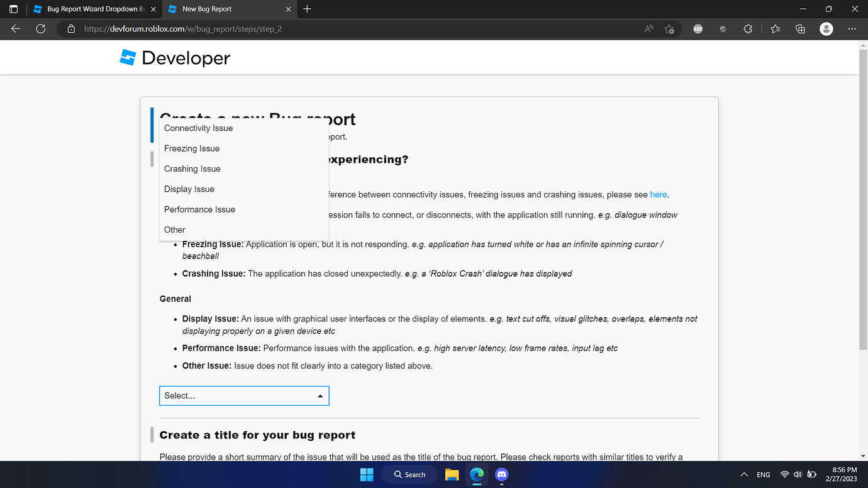Open Discord from the taskbar

pyautogui.click(x=501, y=475)
